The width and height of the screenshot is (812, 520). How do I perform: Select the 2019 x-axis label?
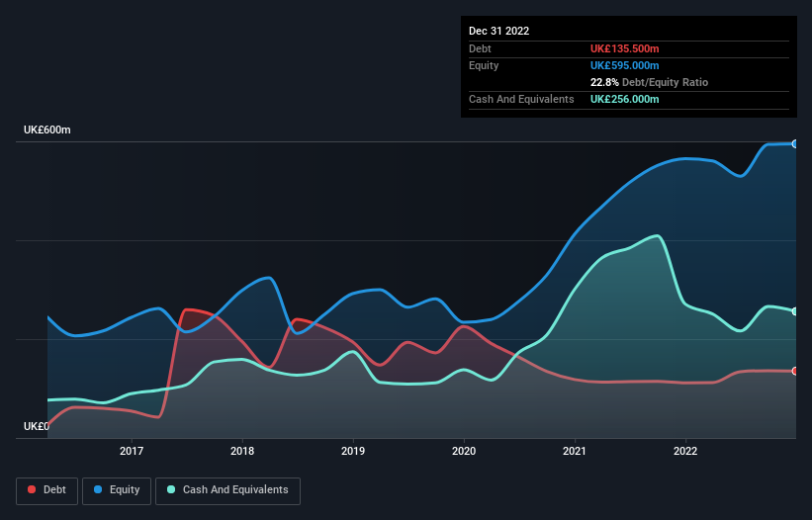353,451
